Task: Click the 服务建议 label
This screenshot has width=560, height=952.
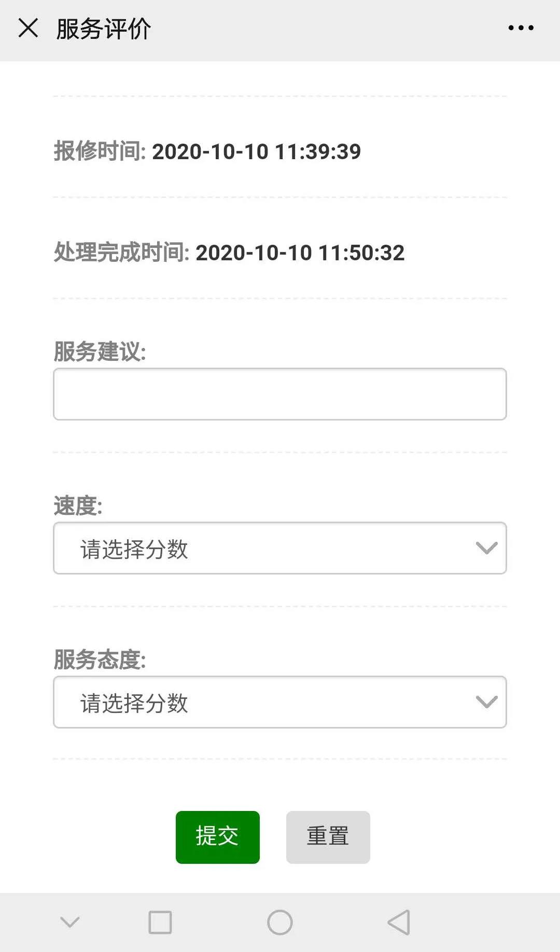Action: pos(100,352)
